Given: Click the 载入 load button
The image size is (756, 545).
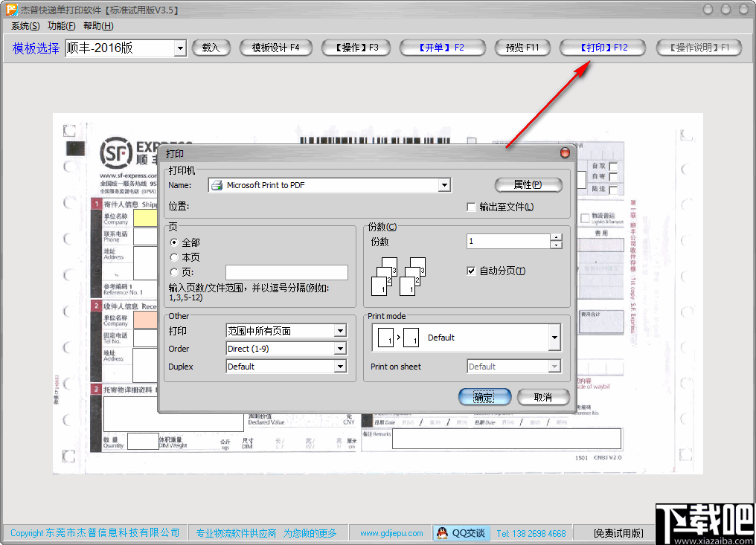Looking at the screenshot, I should click(211, 48).
